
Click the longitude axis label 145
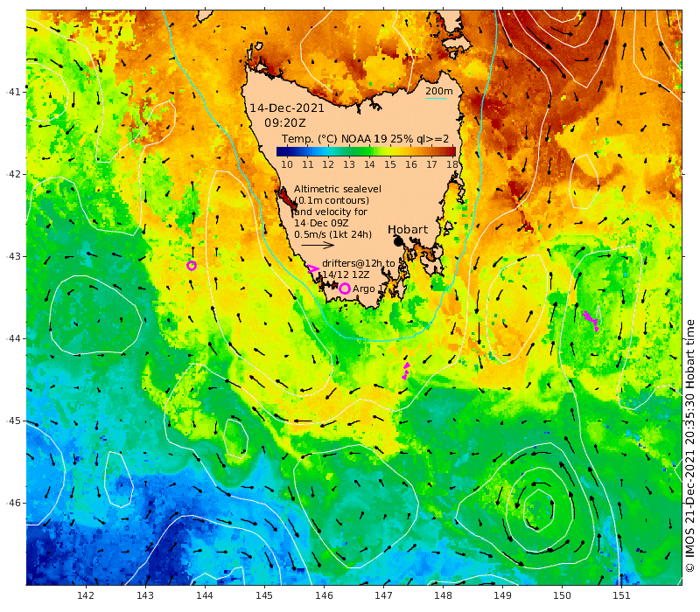pos(264,595)
